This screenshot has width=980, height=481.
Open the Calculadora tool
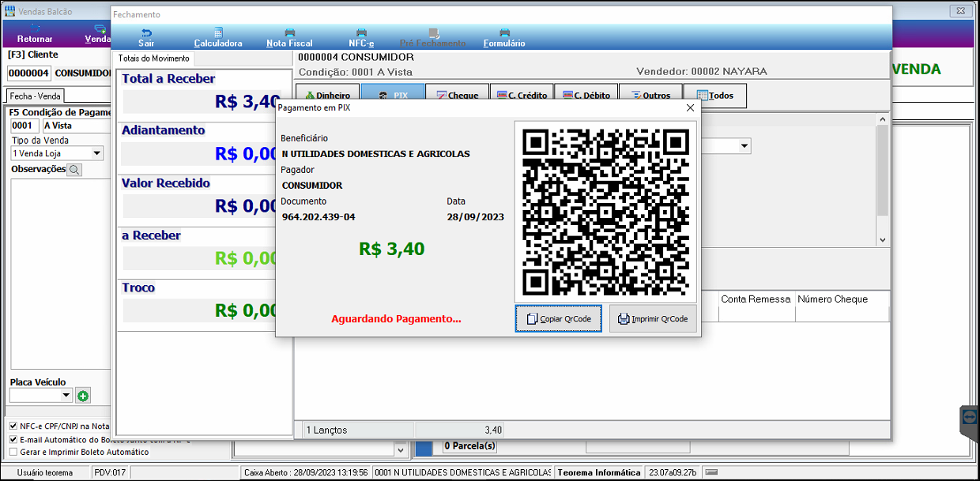pyautogui.click(x=218, y=38)
